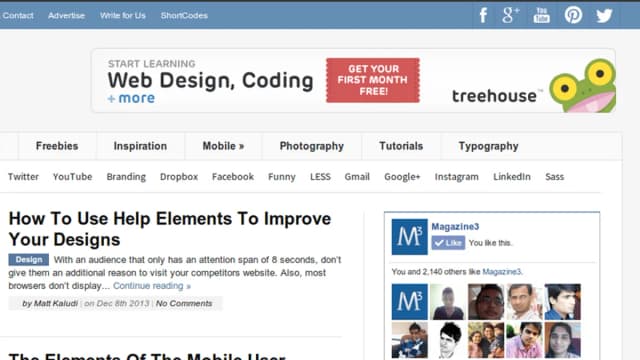Open the Facebook social icon
Viewport: 640px width, 360px height.
(483, 16)
